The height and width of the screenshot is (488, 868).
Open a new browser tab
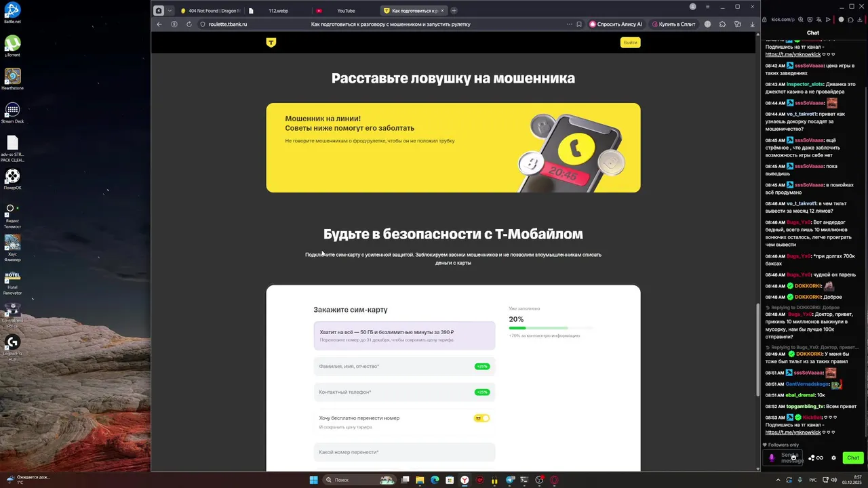point(454,10)
